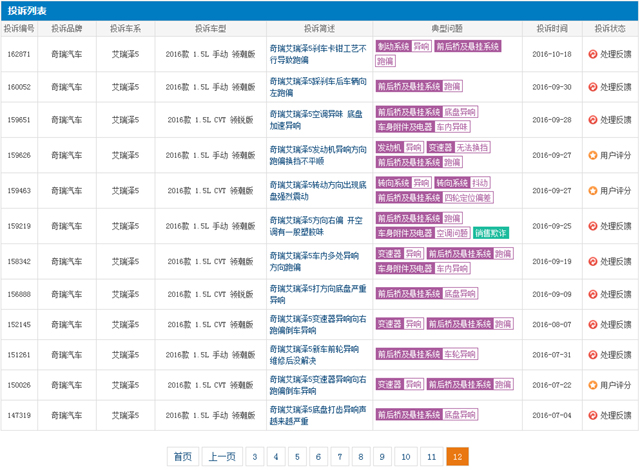
Task: Click date 2016-07-04
Action: click(x=552, y=415)
